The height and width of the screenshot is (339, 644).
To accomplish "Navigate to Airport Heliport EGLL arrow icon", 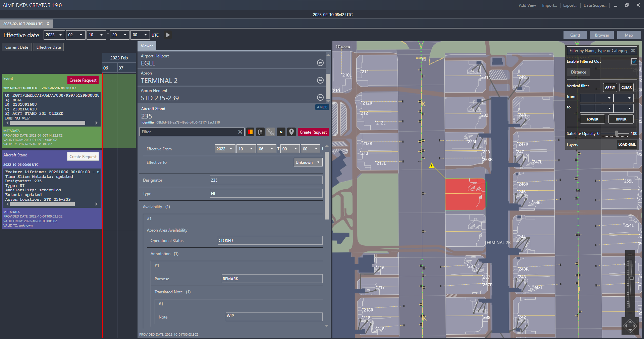I will coord(320,63).
